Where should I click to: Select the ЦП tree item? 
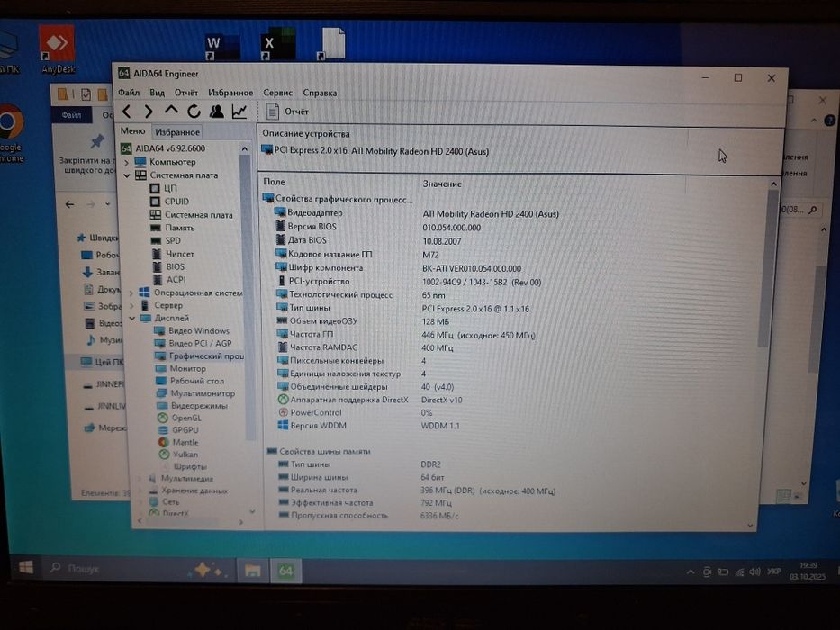(163, 189)
